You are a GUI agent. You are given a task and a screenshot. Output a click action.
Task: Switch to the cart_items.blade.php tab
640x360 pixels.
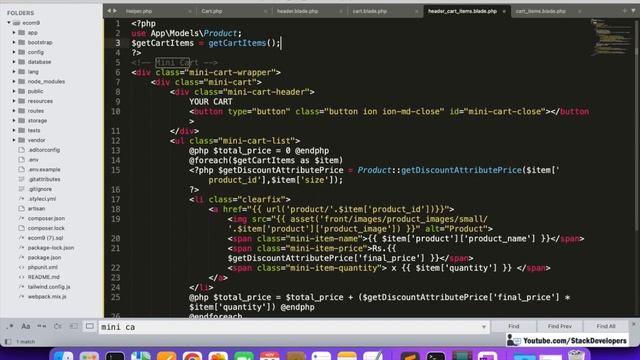pos(540,11)
